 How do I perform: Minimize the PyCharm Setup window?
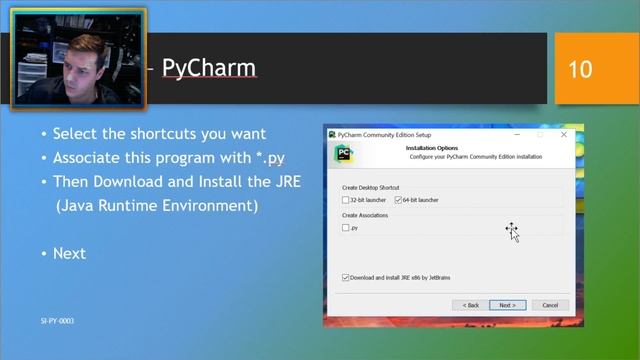click(x=517, y=134)
